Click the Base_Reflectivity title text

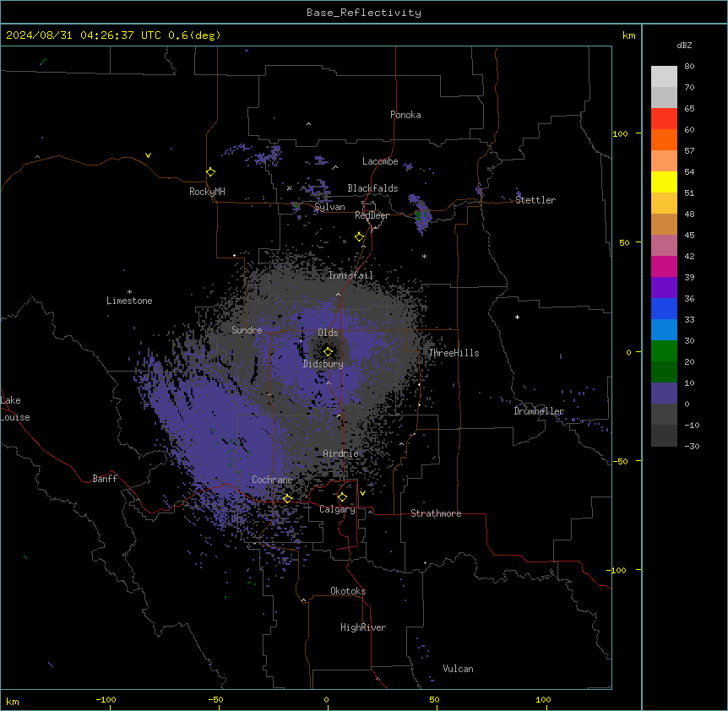click(364, 13)
